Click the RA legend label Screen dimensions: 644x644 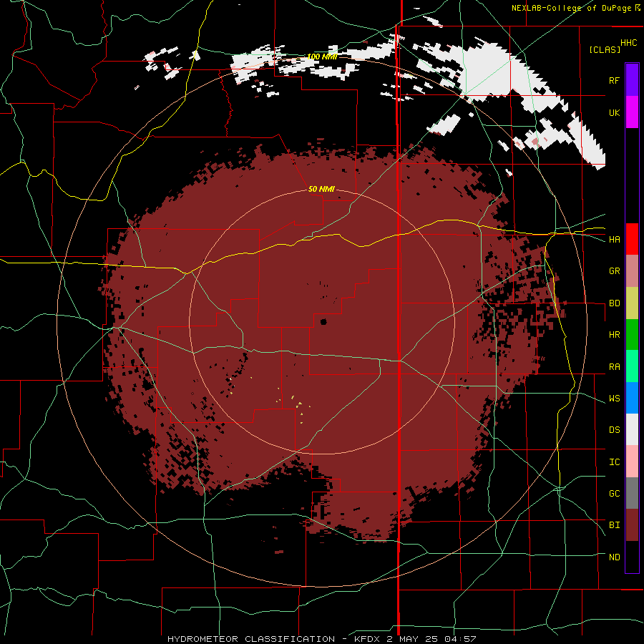(x=614, y=367)
